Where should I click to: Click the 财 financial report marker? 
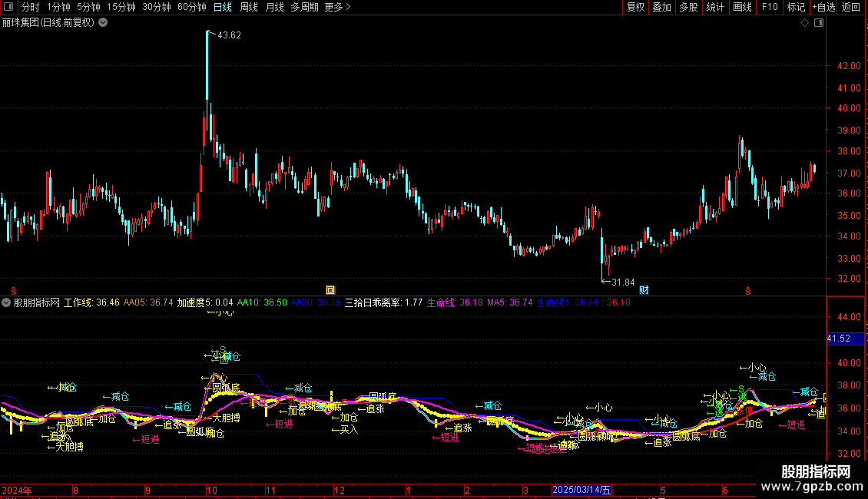(x=644, y=290)
